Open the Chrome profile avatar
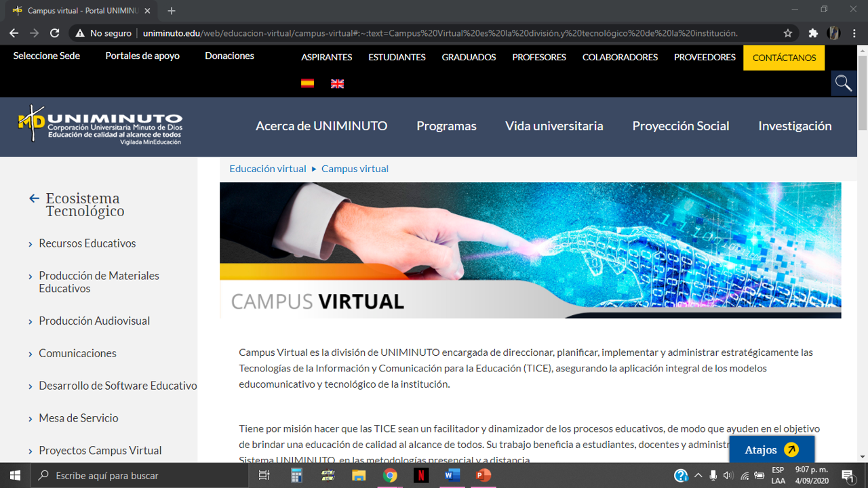Screen dimensions: 868x488 (x=834, y=33)
